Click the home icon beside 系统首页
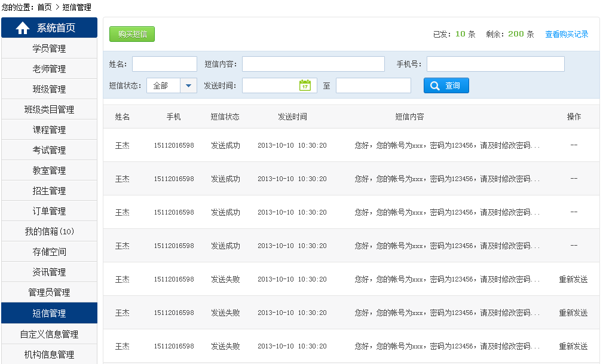 [23, 28]
